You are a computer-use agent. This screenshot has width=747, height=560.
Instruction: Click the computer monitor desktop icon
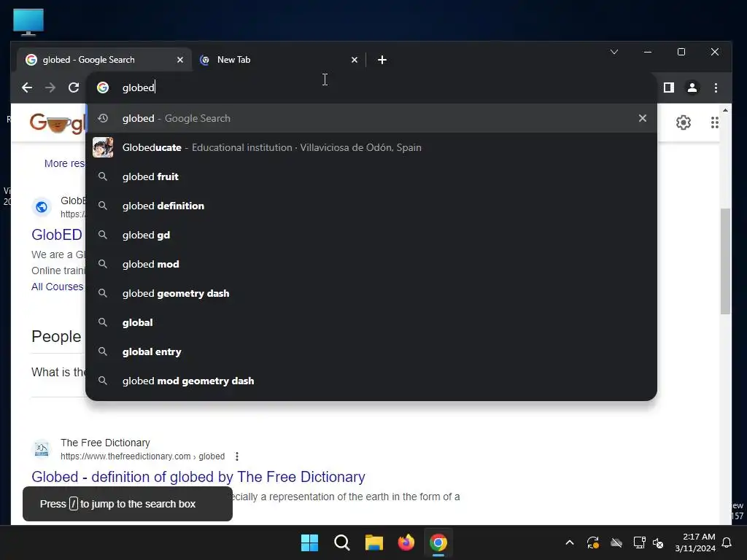[x=28, y=22]
